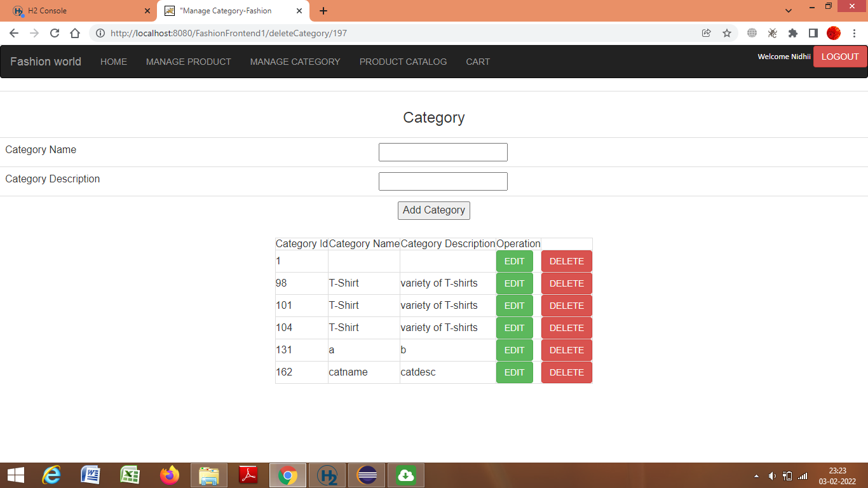Expand hidden icons in the system tray
The image size is (868, 488).
click(x=756, y=475)
